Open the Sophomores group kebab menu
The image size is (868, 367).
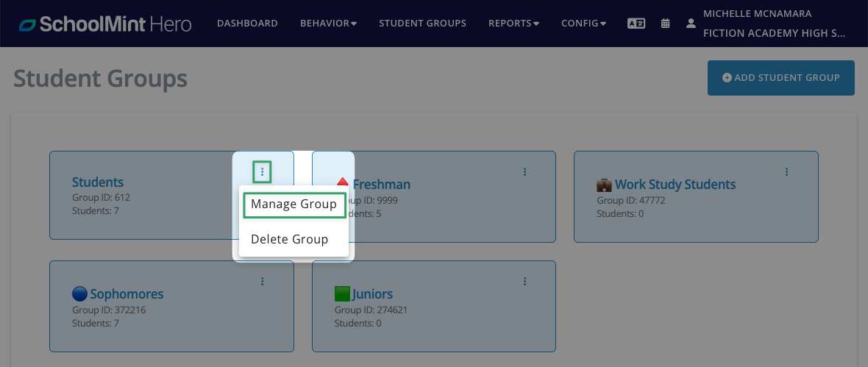coord(263,282)
